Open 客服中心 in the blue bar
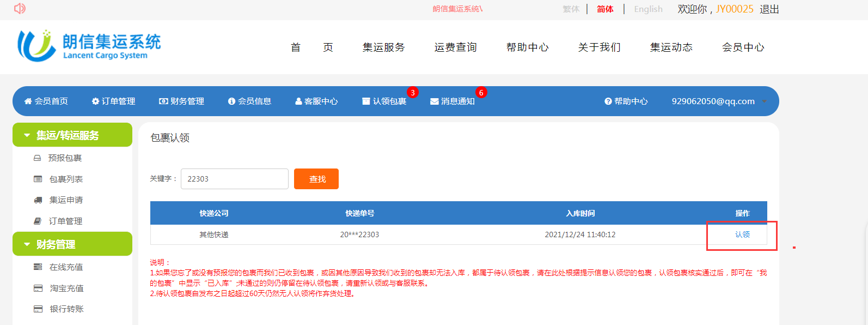 pyautogui.click(x=316, y=101)
